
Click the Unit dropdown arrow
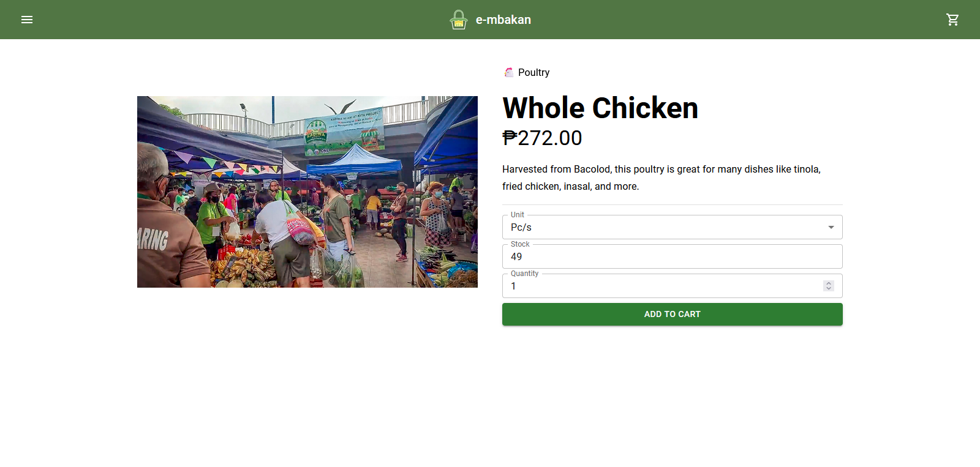[832, 227]
